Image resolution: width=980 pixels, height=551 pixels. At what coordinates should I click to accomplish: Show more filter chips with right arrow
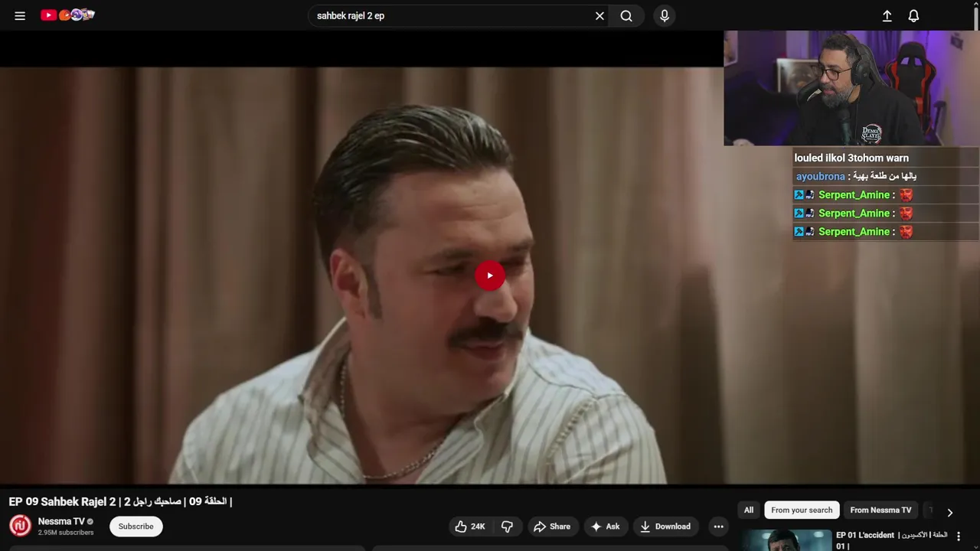coord(949,512)
